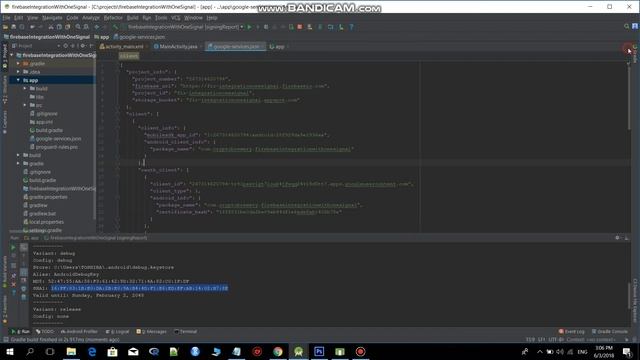Screen dimensions: 640x360
Task: Open the Logcat tool window button
Action: pos(117,331)
